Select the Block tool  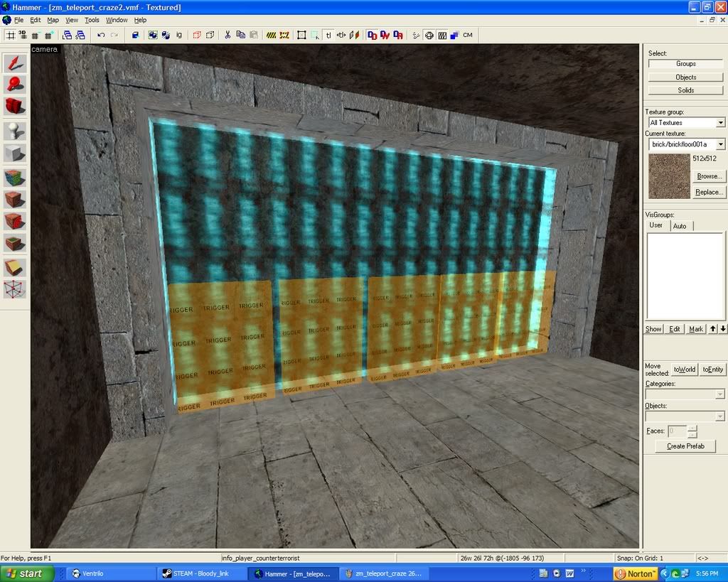coord(15,153)
